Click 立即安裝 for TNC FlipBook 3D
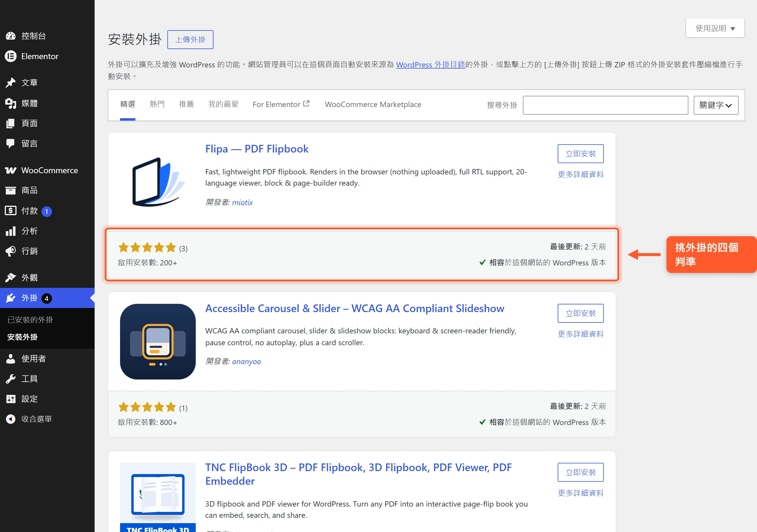Screen dimensions: 757x532 coord(580,472)
